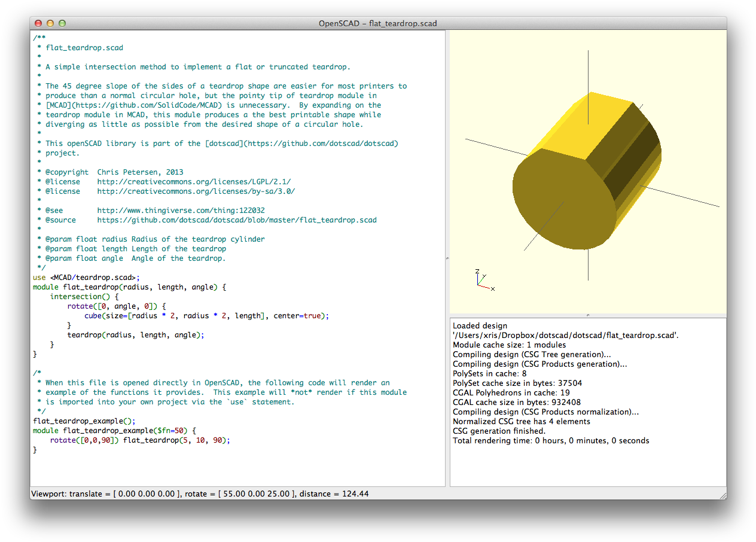Click the LGPL 2.1 license URL
The width and height of the screenshot is (756, 542).
pyautogui.click(x=194, y=182)
